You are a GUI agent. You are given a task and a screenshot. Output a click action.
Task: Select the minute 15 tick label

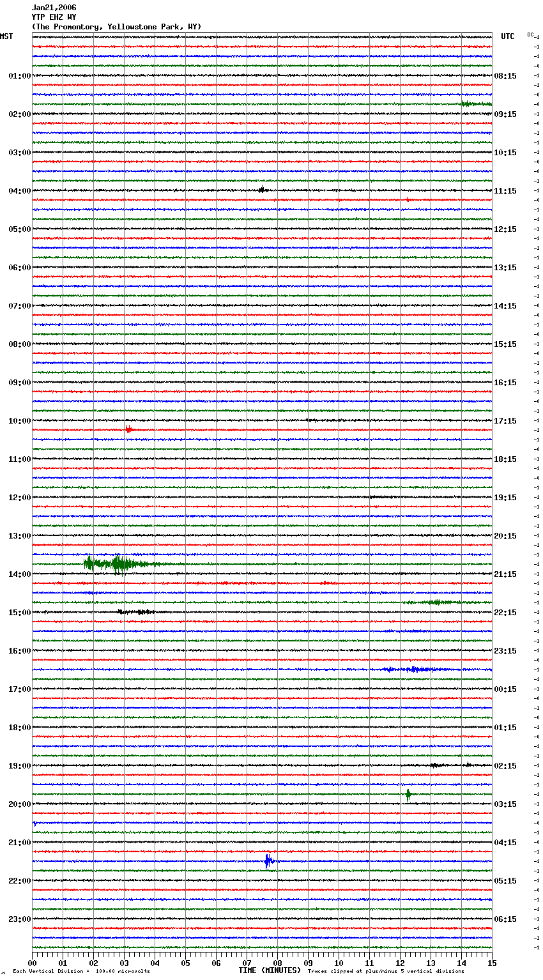492,963
